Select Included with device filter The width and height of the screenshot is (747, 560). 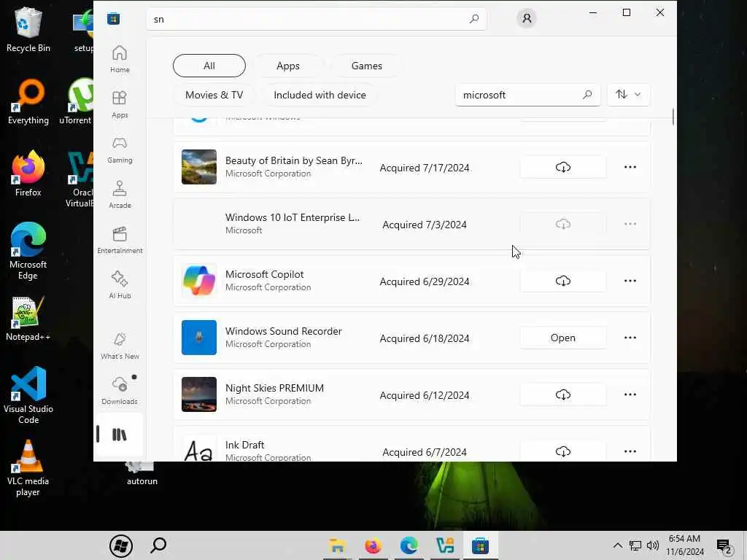[x=320, y=95]
